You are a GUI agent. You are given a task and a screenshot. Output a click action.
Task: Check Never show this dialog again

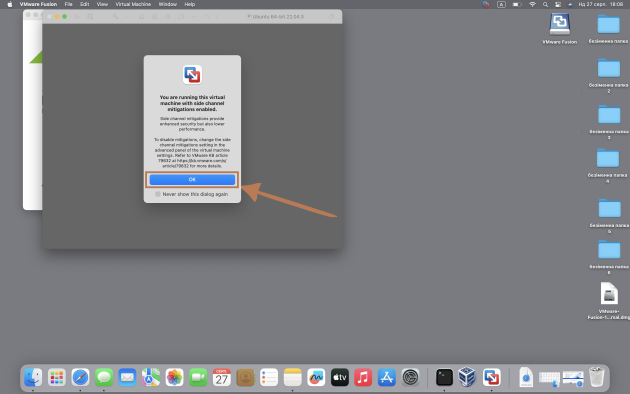158,194
